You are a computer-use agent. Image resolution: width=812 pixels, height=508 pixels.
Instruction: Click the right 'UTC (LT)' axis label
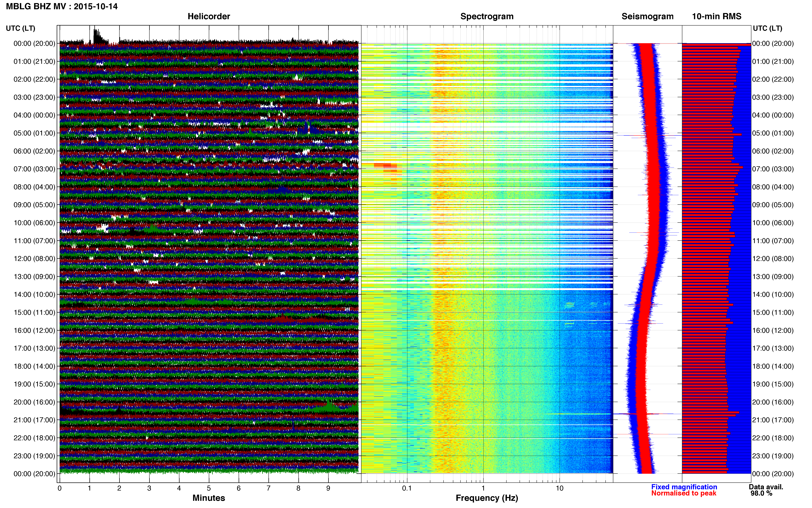coord(767,29)
